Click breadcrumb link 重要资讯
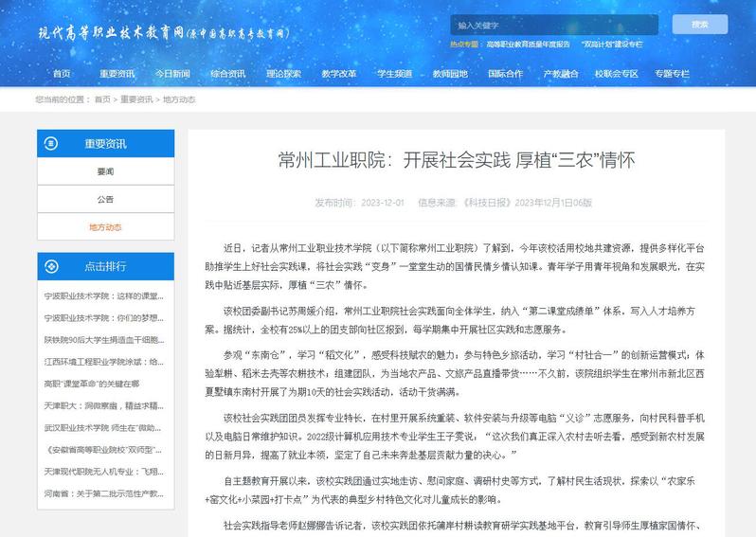 (x=136, y=98)
